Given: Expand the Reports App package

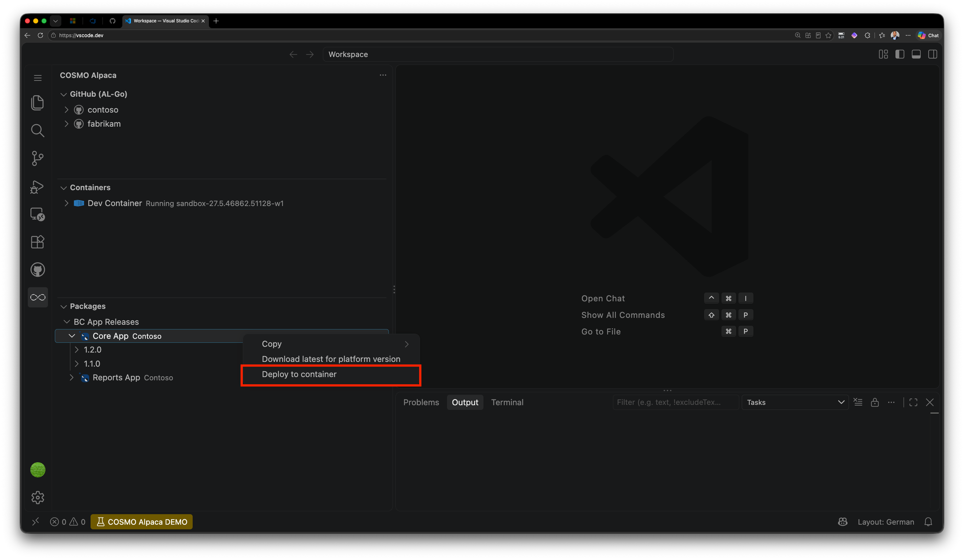Looking at the screenshot, I should point(71,377).
